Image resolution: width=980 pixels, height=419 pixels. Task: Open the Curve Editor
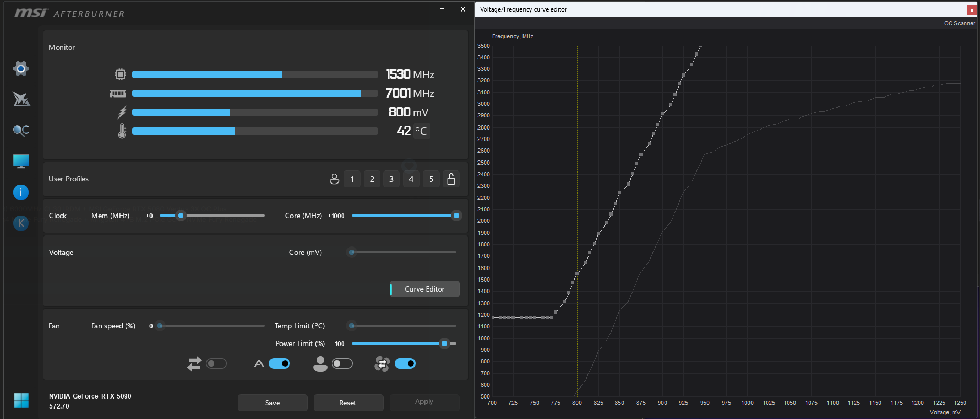point(424,289)
